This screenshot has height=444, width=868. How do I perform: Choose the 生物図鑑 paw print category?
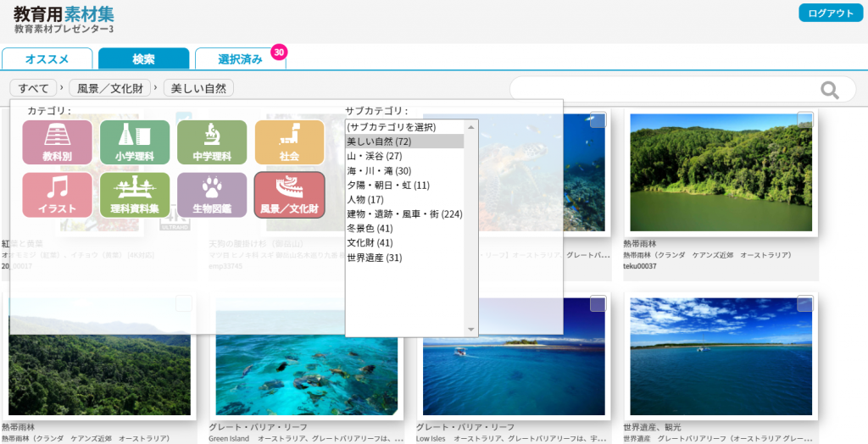click(x=212, y=195)
